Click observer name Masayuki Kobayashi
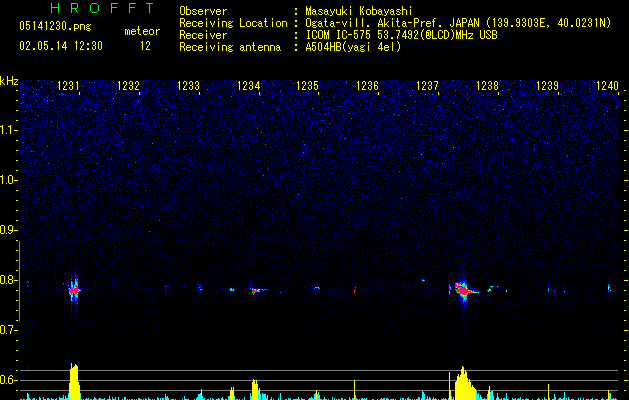This screenshot has height=400, width=629. click(x=359, y=11)
